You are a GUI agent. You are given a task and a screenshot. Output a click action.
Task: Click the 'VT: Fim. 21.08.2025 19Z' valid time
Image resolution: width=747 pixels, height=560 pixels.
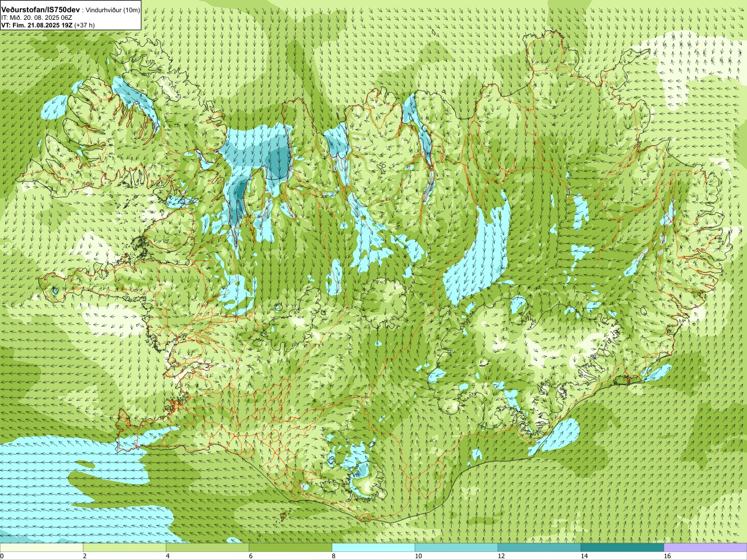[x=36, y=25]
